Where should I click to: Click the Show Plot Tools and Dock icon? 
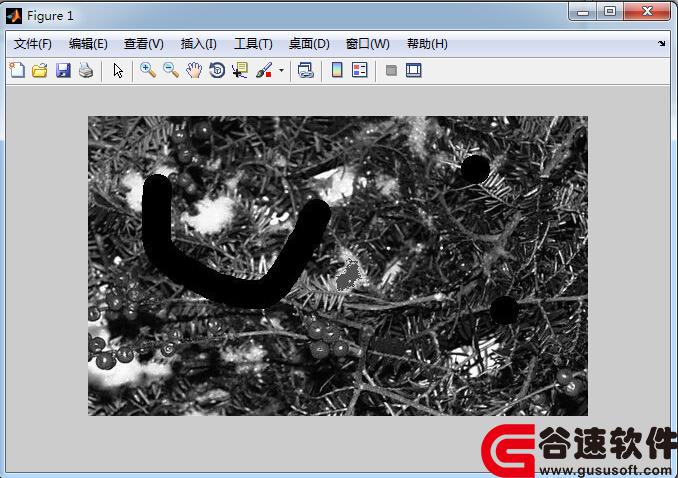[x=414, y=70]
